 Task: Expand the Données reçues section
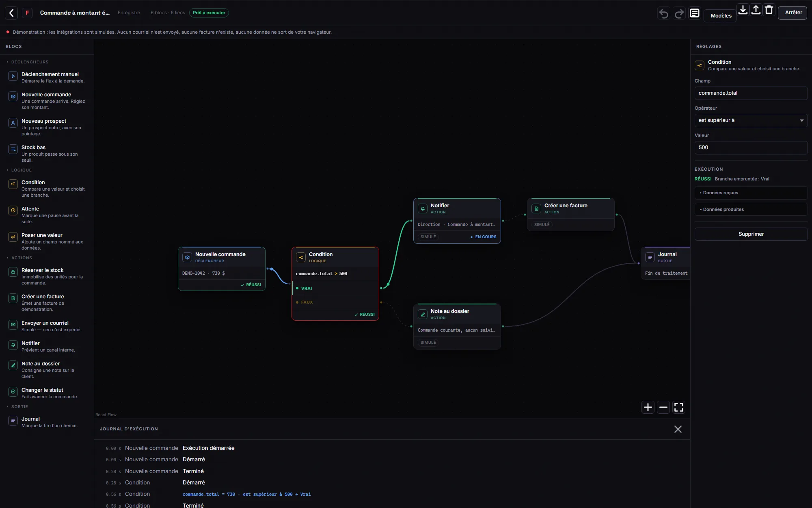(x=751, y=193)
